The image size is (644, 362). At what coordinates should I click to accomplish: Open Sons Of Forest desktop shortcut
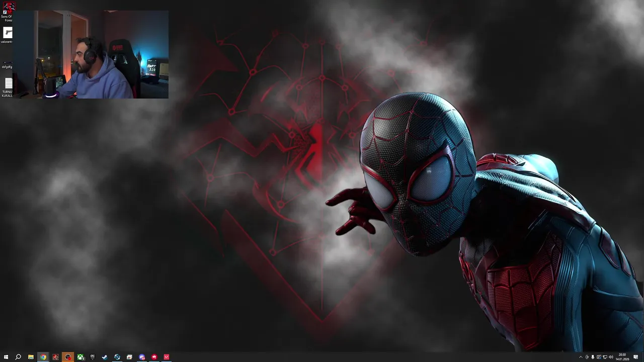click(x=7, y=12)
